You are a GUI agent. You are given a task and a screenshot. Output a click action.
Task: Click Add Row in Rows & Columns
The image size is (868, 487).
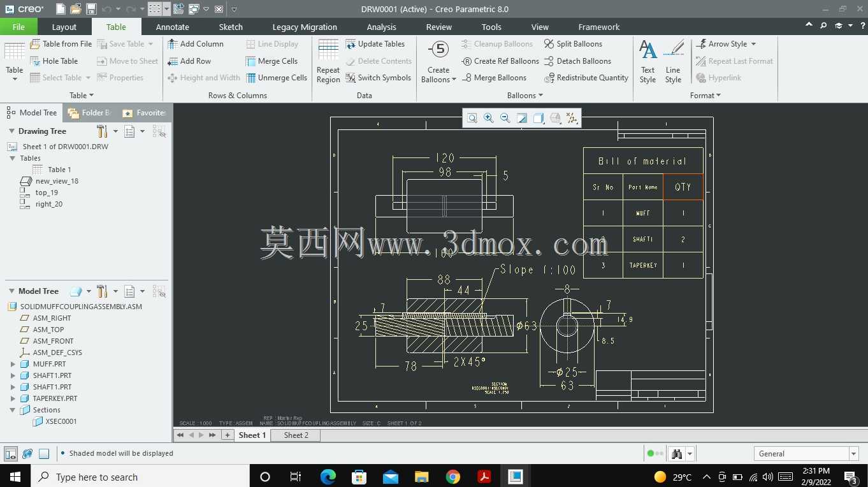189,61
